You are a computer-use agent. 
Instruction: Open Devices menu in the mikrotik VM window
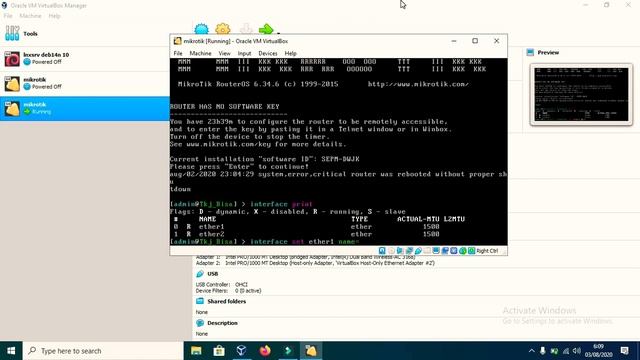click(268, 53)
